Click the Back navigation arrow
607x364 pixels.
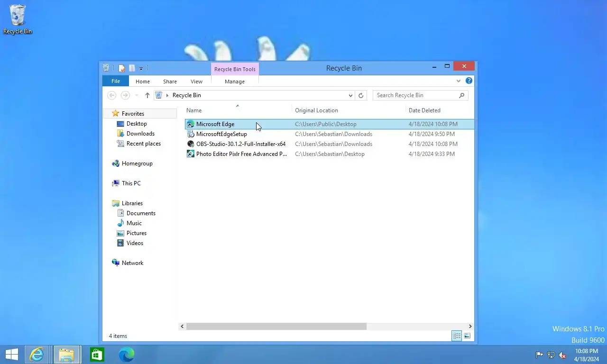(x=112, y=95)
